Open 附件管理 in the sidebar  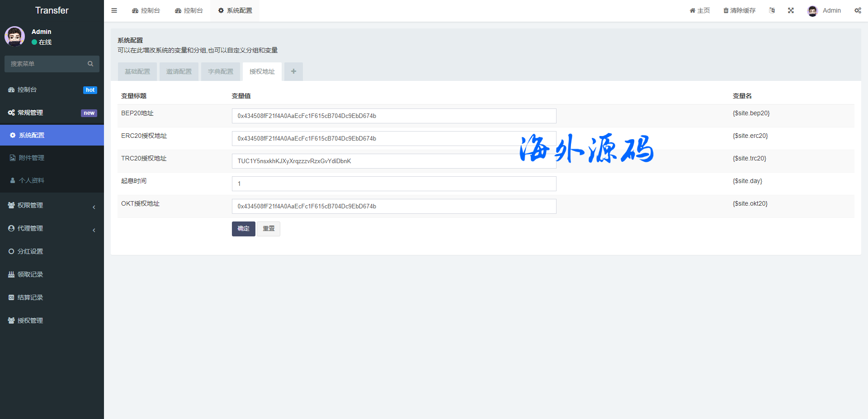[x=32, y=158]
